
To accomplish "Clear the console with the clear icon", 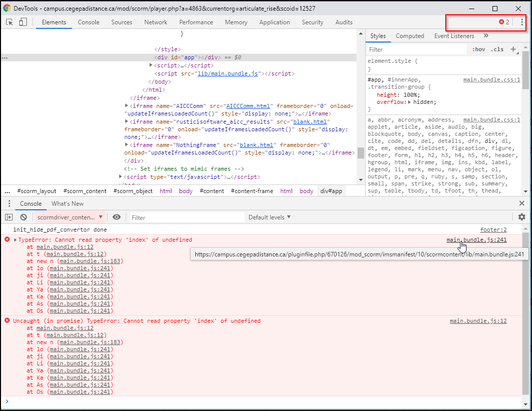I will coord(23,217).
